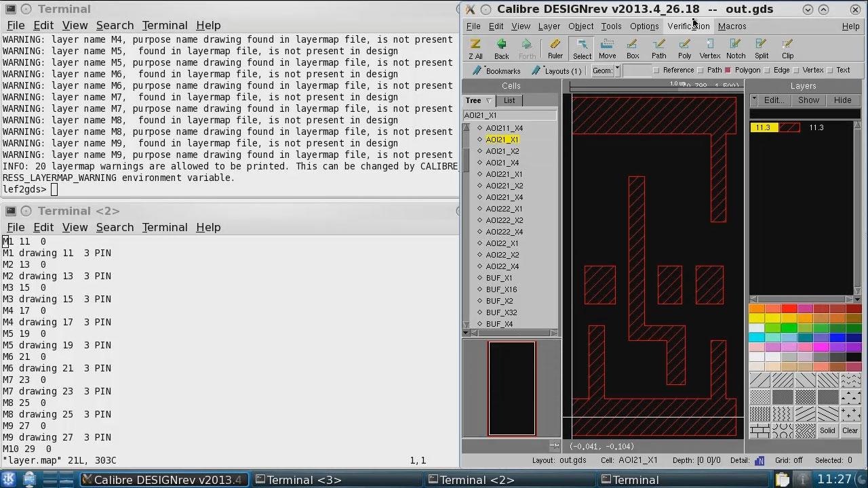This screenshot has width=868, height=488.
Task: Pick the plus-sign fill pattern
Action: point(851,414)
